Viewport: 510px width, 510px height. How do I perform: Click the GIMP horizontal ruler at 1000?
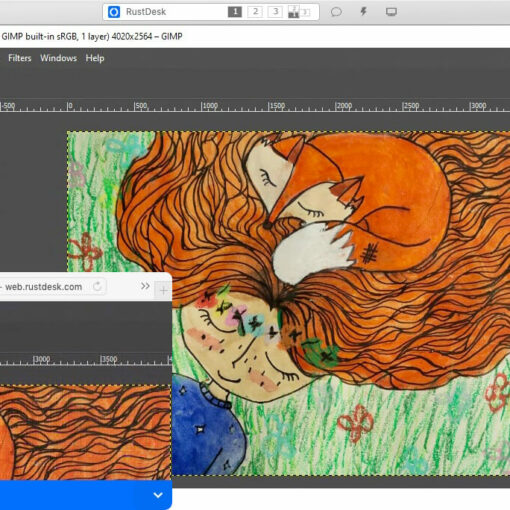click(x=210, y=106)
